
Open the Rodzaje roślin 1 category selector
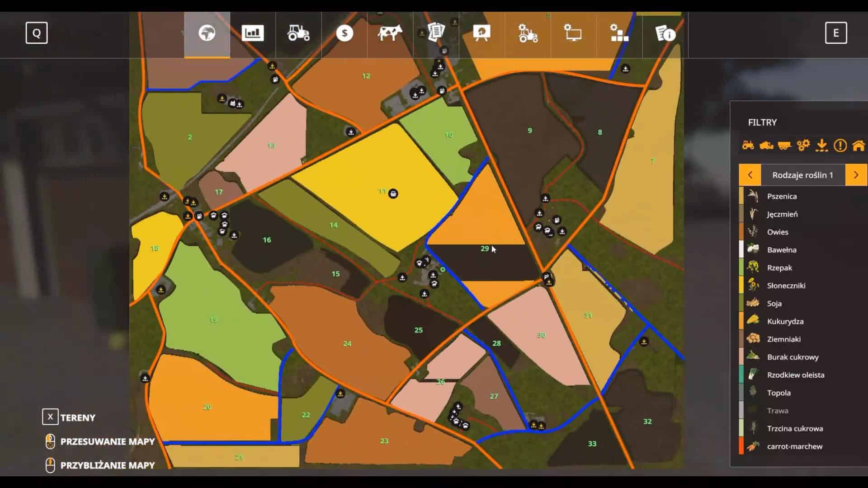coord(803,175)
